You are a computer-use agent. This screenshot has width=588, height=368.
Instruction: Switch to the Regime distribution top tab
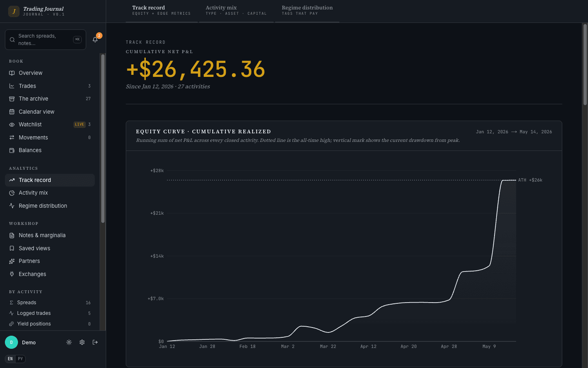coord(307,11)
